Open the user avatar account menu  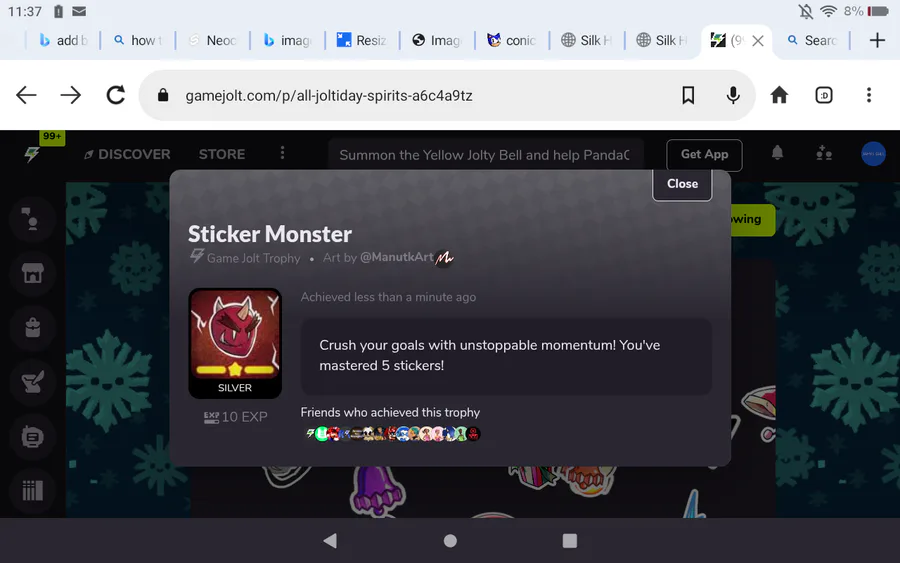[x=873, y=154]
